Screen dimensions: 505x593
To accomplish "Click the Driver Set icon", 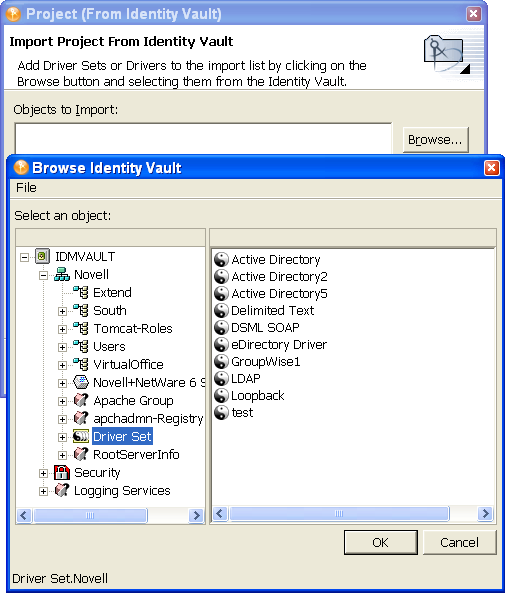I will coord(81,436).
